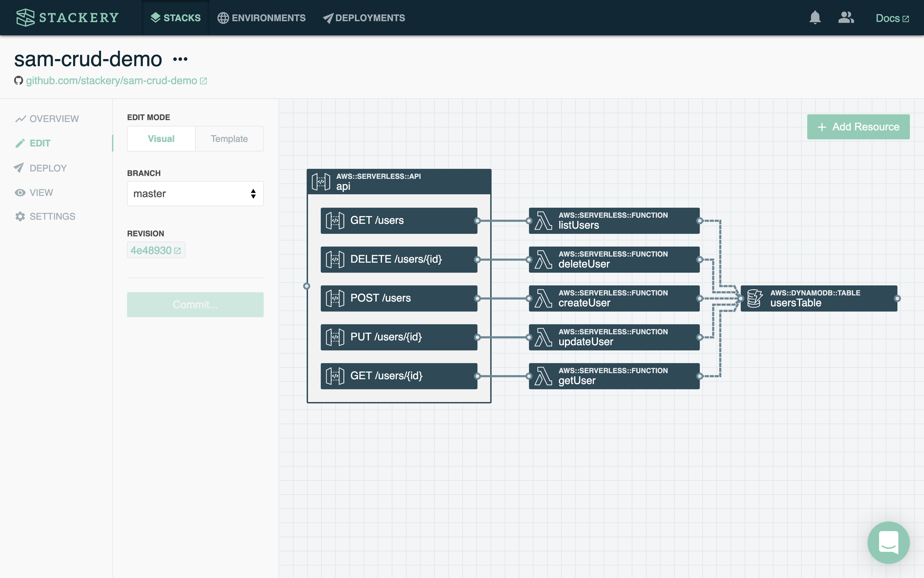Click the listUsers output connector port
Screen dimensions: 924x578
point(699,221)
